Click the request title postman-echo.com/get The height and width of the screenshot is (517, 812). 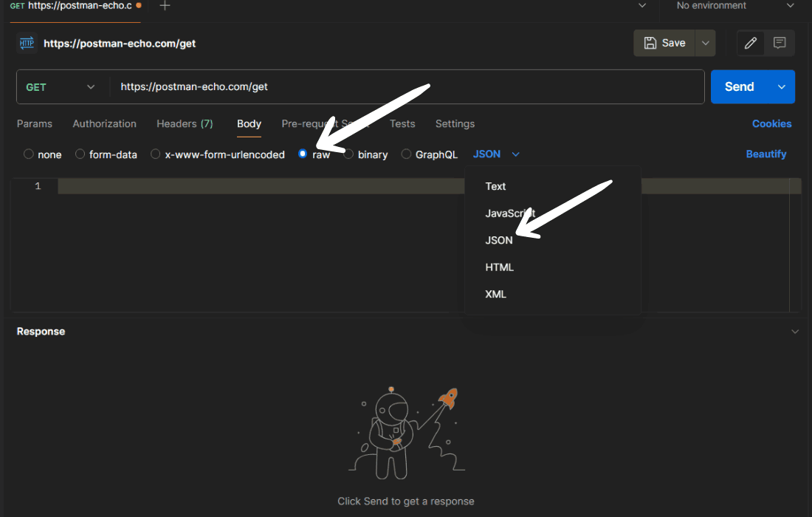pyautogui.click(x=120, y=44)
